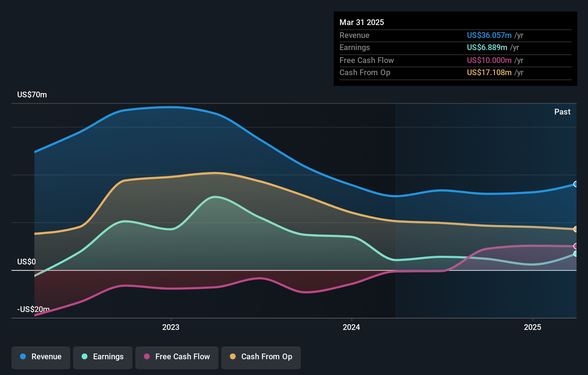This screenshot has width=588, height=375.
Task: Click the -US$20m y-axis label
Action: tap(33, 309)
